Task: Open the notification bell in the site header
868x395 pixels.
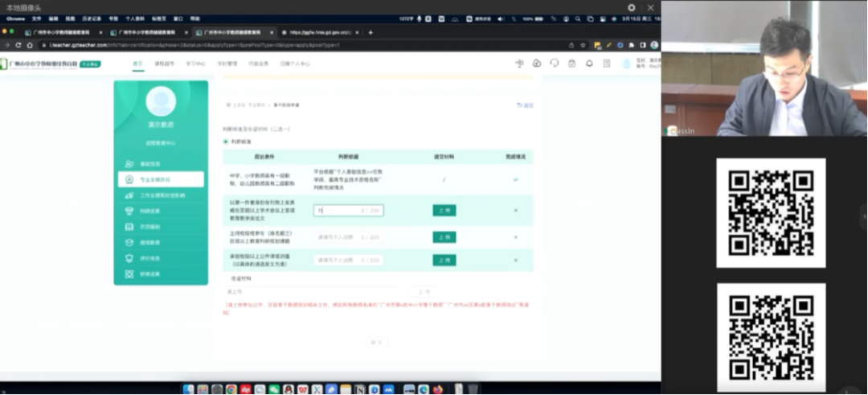Action: 589,64
